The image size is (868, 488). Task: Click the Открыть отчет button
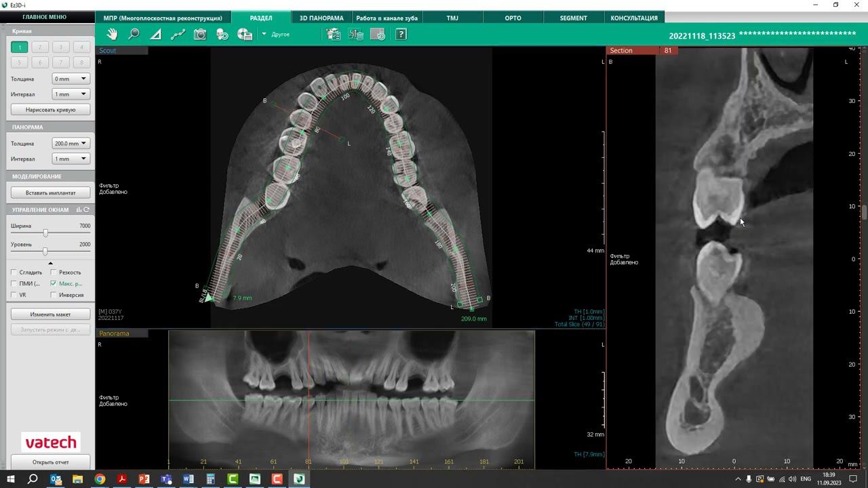[51, 462]
